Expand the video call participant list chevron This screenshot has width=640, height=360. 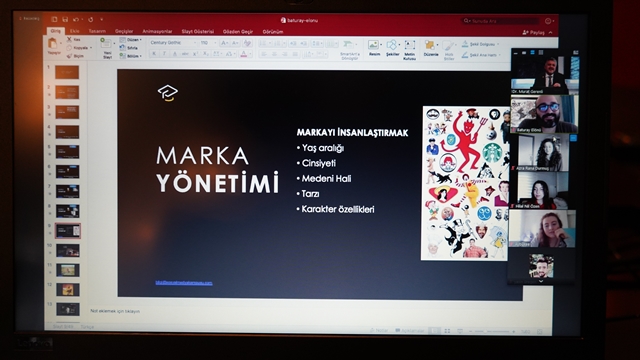pos(541,281)
